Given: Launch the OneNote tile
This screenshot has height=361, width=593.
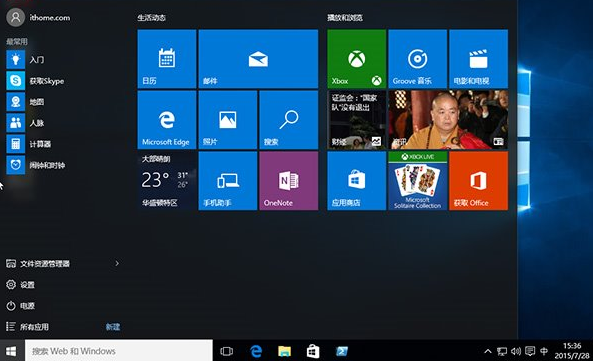Looking at the screenshot, I should [x=289, y=181].
